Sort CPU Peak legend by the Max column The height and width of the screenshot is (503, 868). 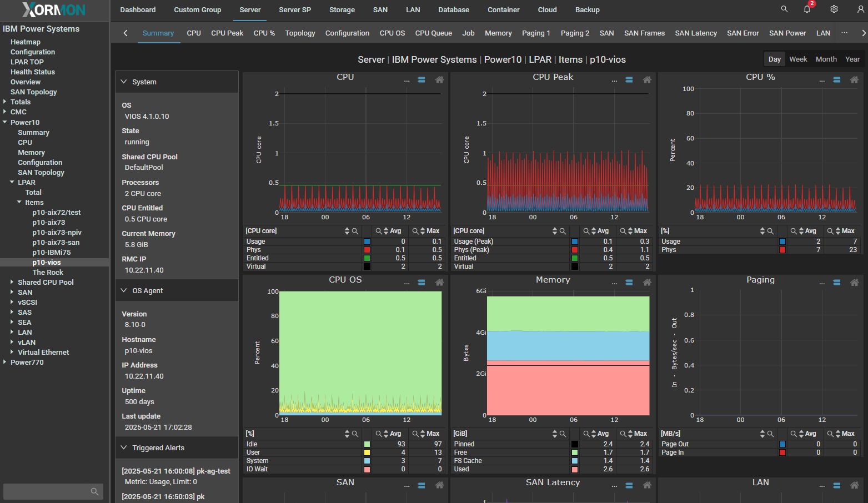(631, 231)
